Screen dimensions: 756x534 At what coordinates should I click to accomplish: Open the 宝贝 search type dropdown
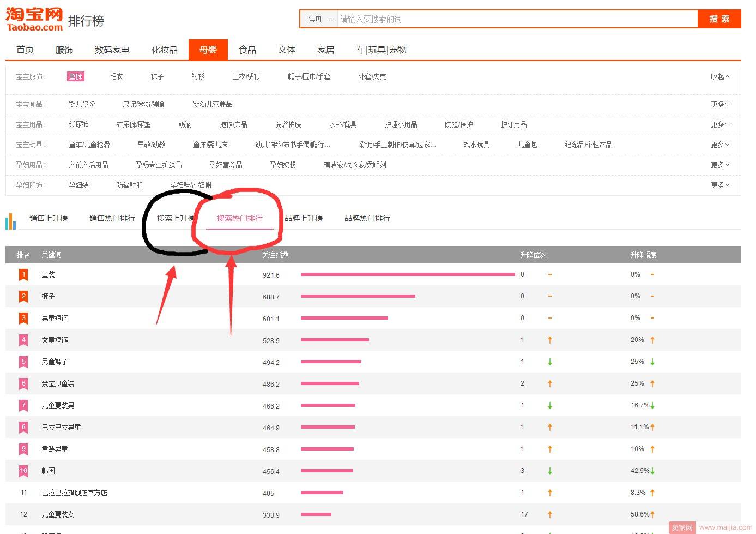320,19
